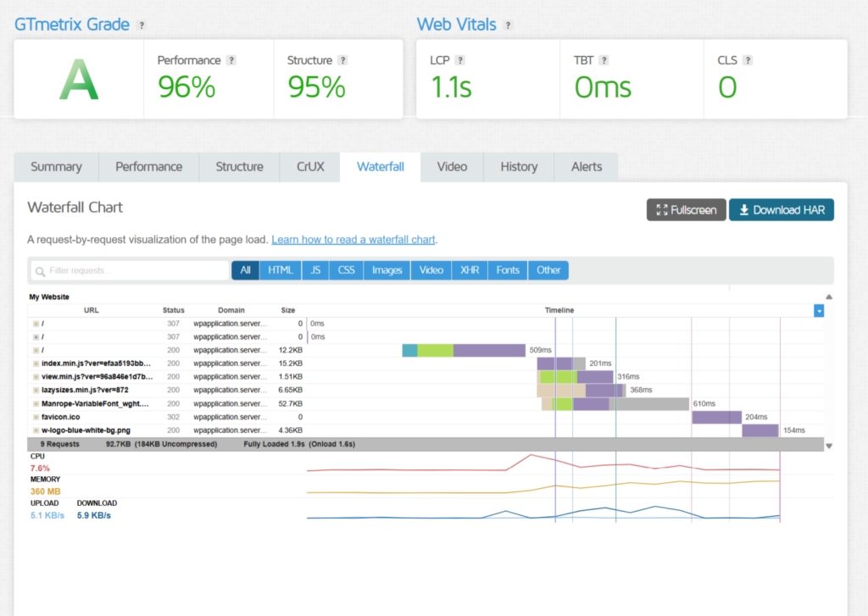Click the Download HAR button

[782, 210]
